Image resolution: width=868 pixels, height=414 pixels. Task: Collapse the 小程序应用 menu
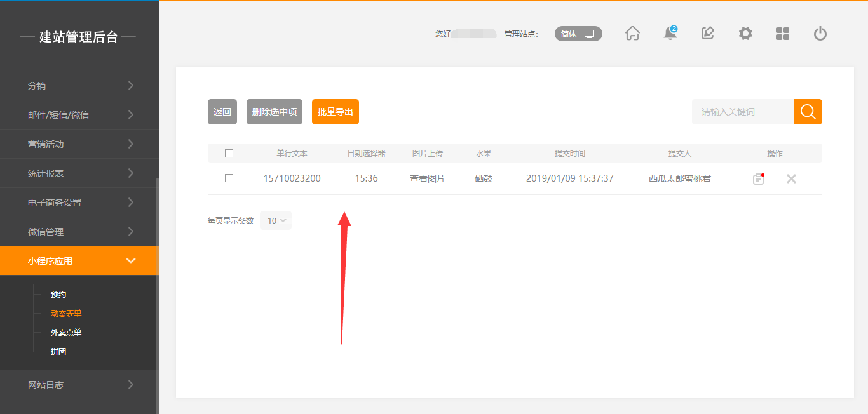[x=79, y=261]
